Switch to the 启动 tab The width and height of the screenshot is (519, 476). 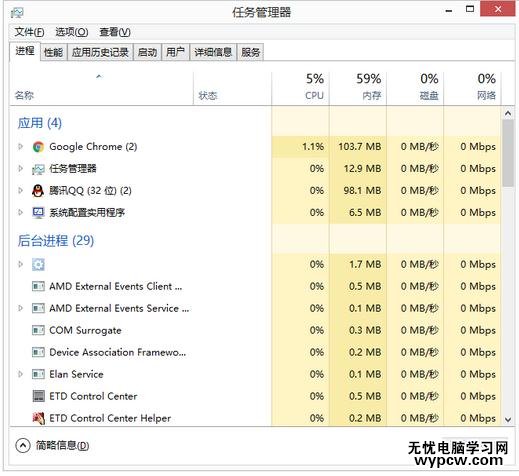(x=147, y=52)
